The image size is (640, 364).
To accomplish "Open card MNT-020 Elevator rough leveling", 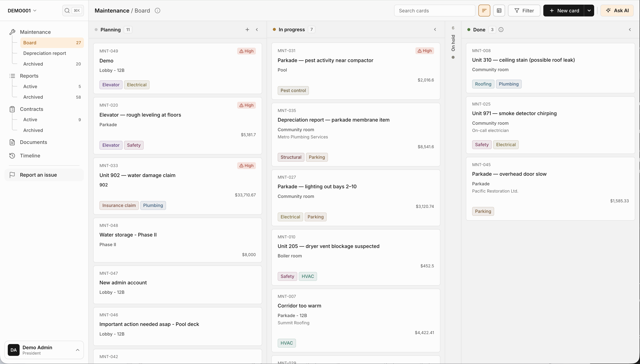I will coord(178,126).
